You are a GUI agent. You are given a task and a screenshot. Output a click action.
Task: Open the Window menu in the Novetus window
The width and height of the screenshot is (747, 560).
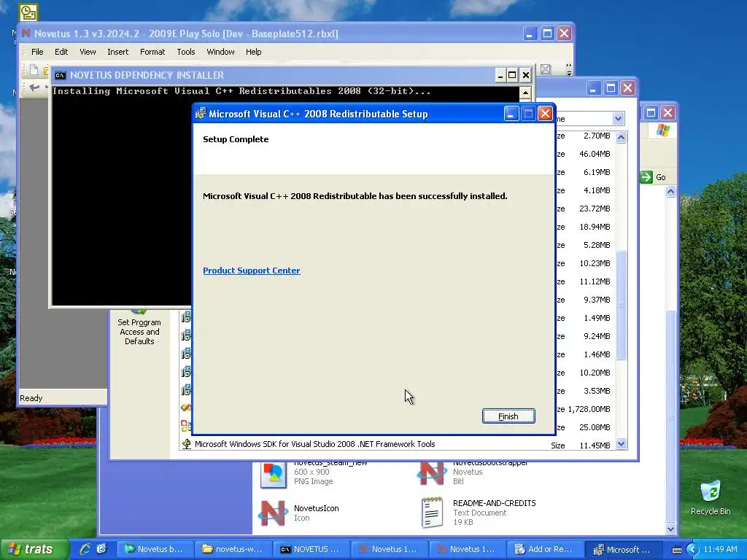click(220, 52)
